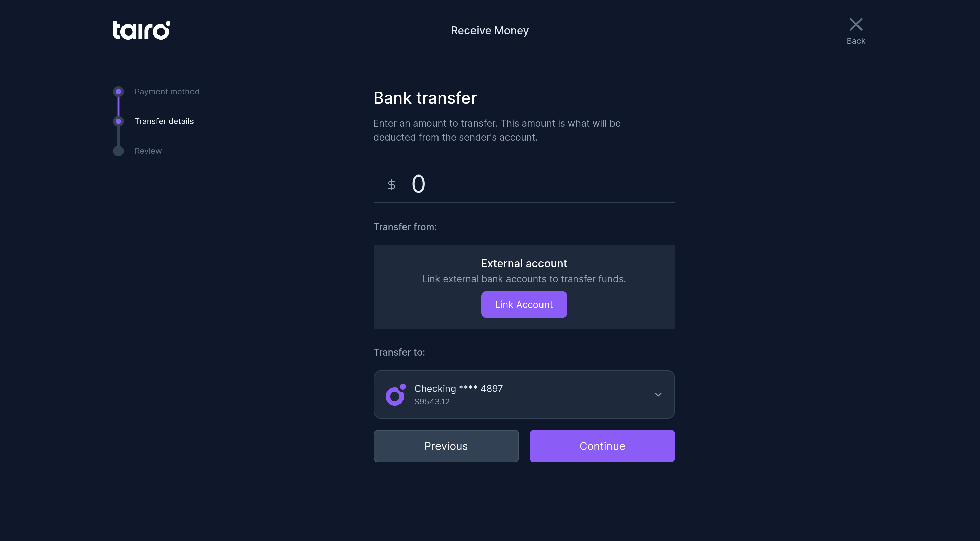The width and height of the screenshot is (980, 541).
Task: Click the Review step circle
Action: click(x=118, y=151)
